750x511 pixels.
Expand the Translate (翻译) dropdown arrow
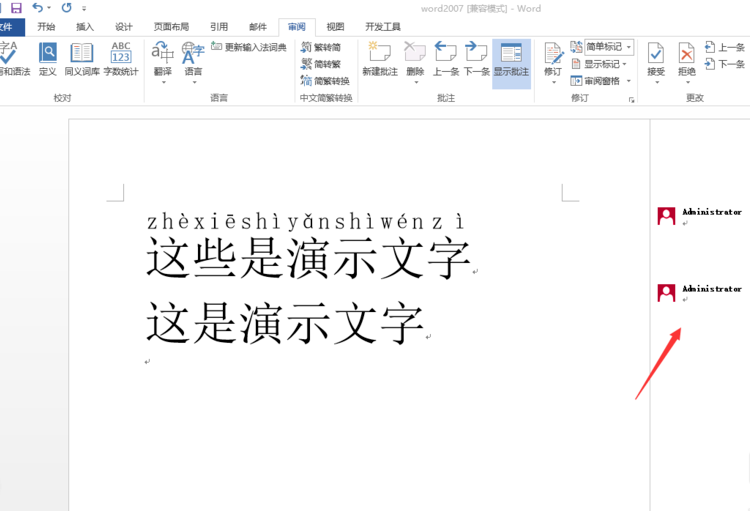[x=163, y=83]
